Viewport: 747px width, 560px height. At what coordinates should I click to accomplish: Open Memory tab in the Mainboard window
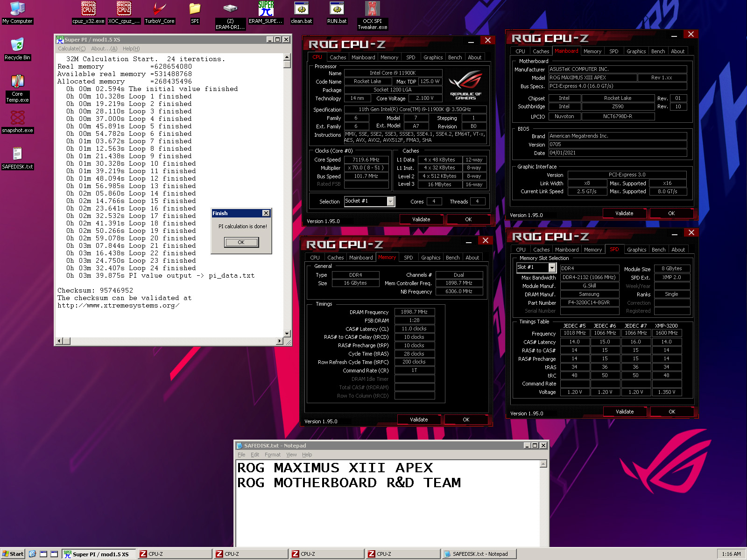tap(592, 51)
